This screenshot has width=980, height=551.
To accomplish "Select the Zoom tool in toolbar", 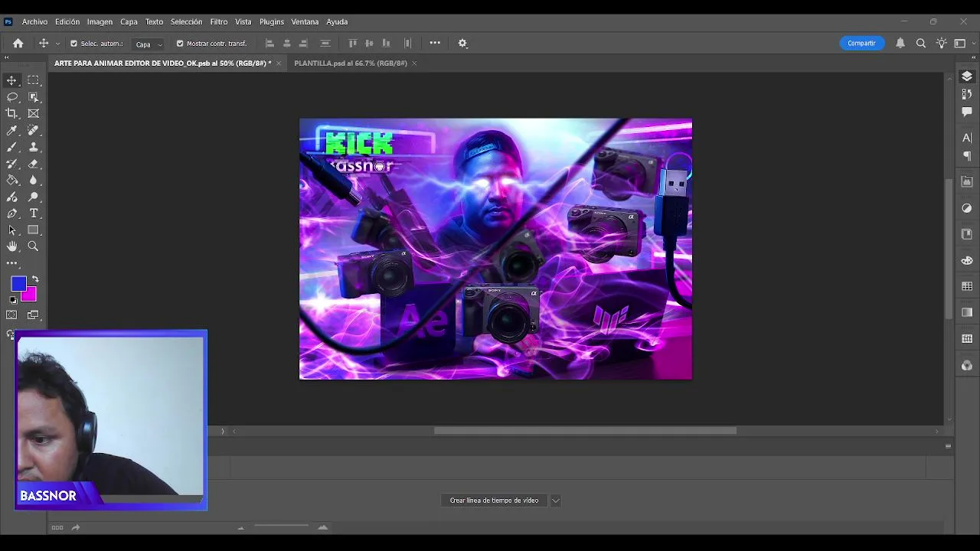I will (34, 246).
